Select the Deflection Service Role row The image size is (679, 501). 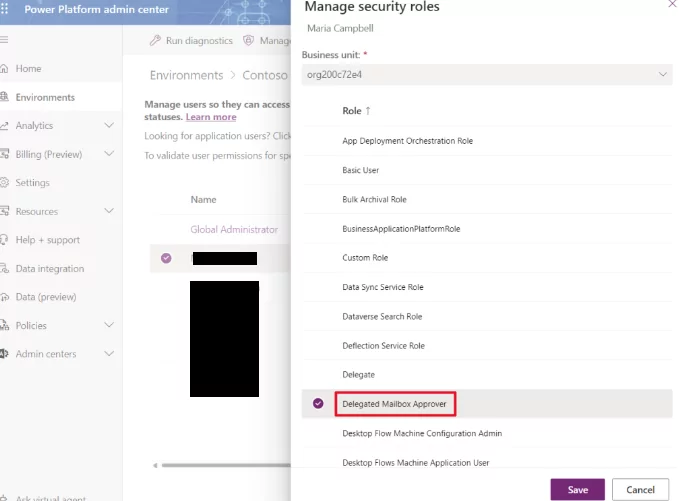click(487, 346)
